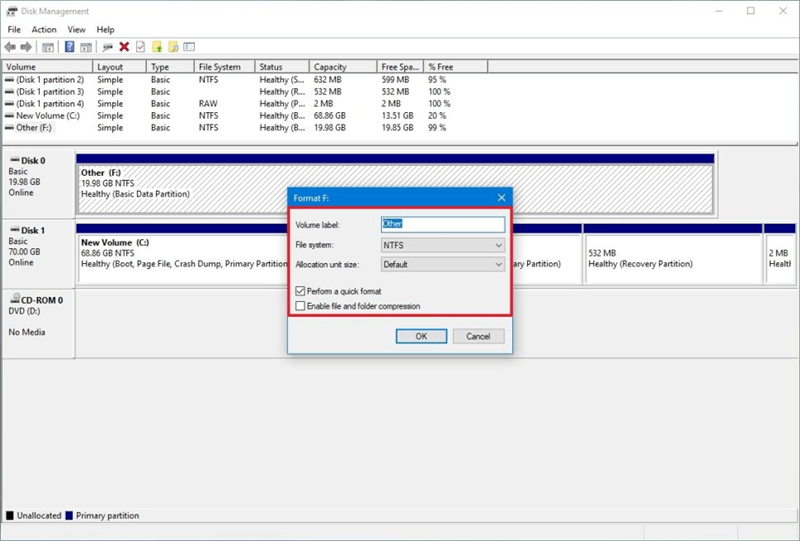Click the red X Delete toolbar icon

point(124,46)
